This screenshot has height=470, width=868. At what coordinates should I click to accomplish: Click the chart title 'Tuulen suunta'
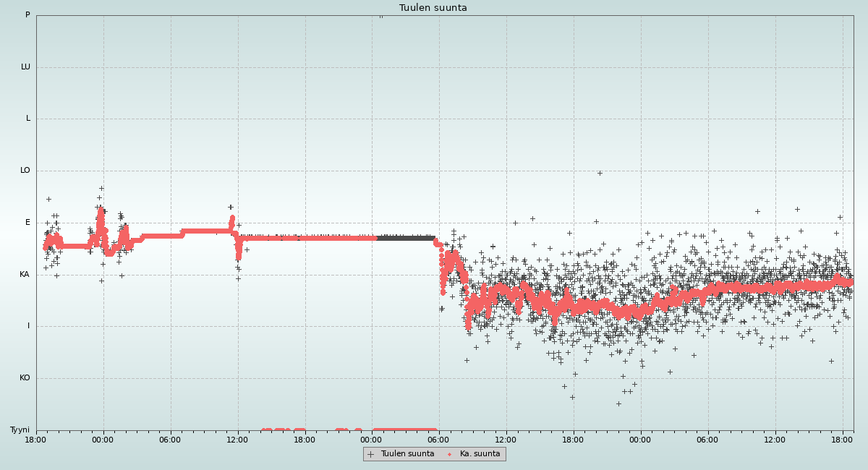[x=433, y=8]
